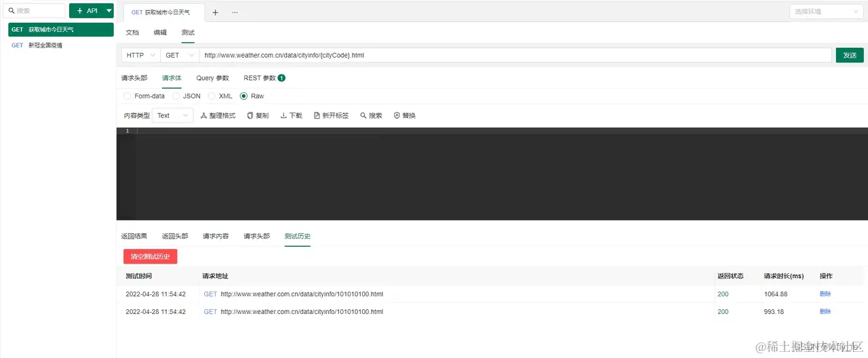Click status 200 in the 993.18 row

pyautogui.click(x=723, y=311)
